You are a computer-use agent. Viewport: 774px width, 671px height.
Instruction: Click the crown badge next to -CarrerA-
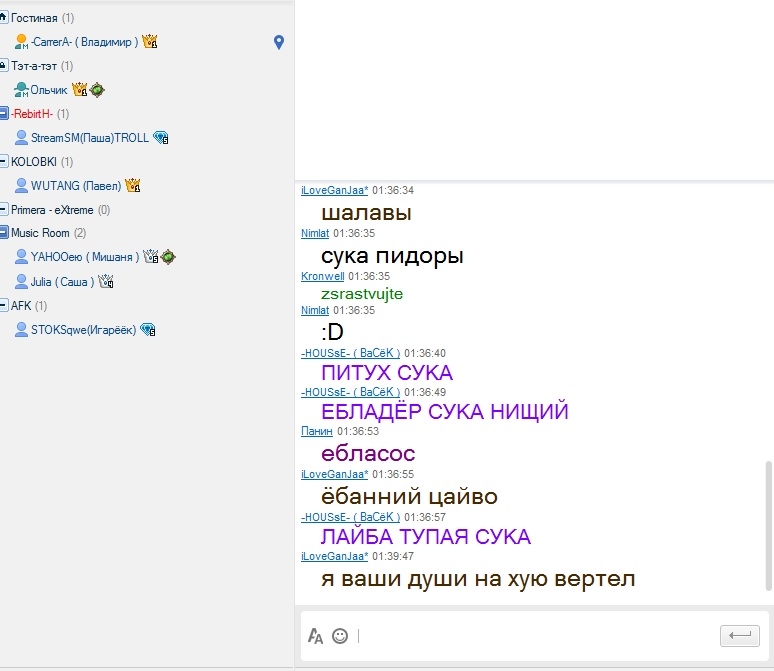pyautogui.click(x=150, y=42)
